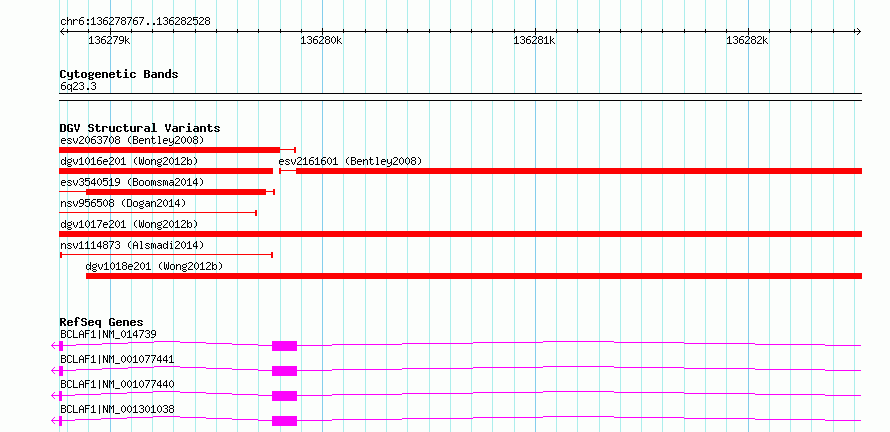Click the cytogenetic band 6q23.3 double line

point(460,97)
